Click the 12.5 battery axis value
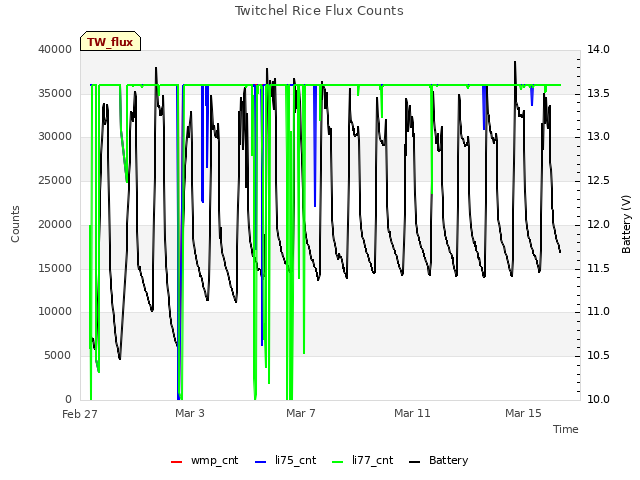The height and width of the screenshot is (480, 640). 598,180
